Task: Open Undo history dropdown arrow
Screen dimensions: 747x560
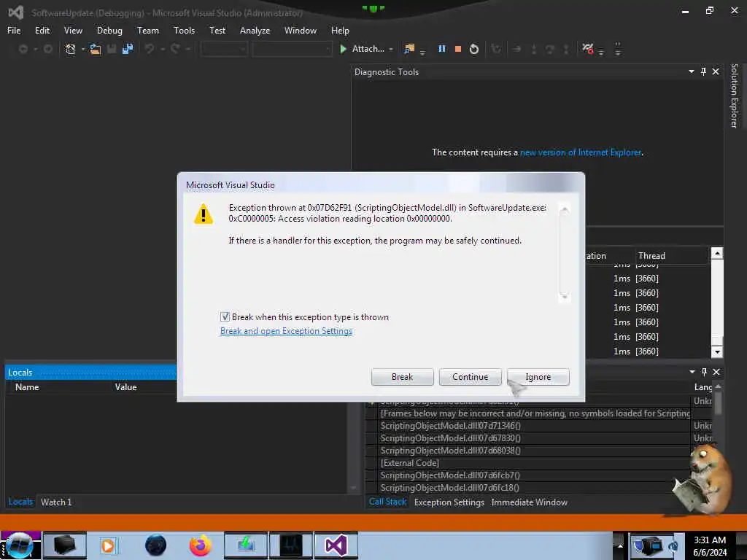Action: tap(163, 49)
